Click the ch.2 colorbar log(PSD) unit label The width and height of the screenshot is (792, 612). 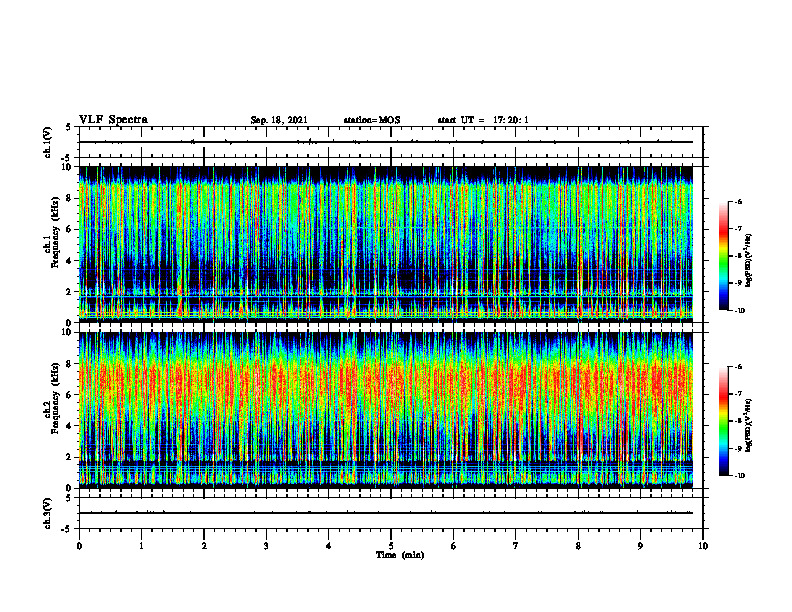pyautogui.click(x=749, y=425)
